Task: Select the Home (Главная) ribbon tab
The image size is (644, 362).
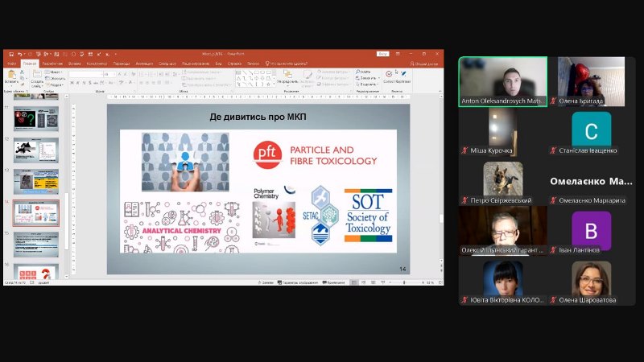Action: pos(30,64)
